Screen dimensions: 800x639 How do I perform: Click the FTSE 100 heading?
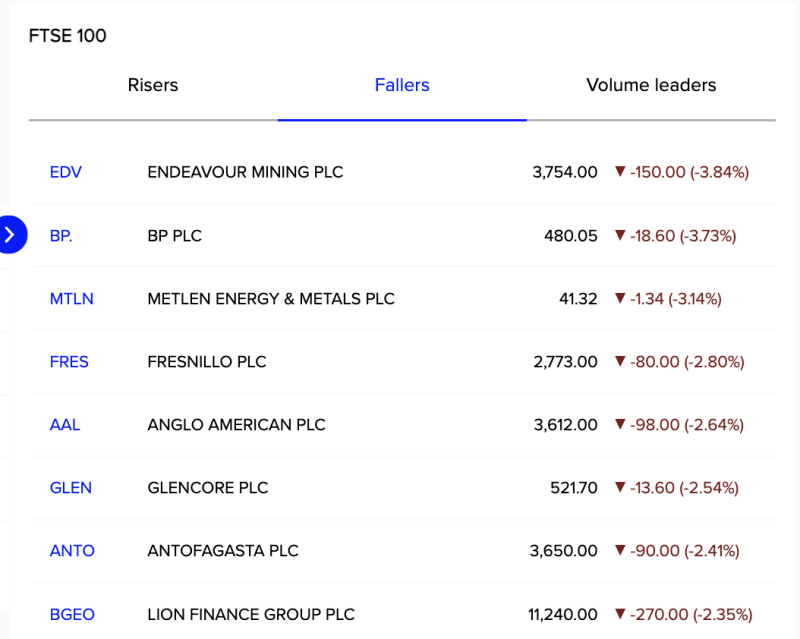click(x=67, y=36)
